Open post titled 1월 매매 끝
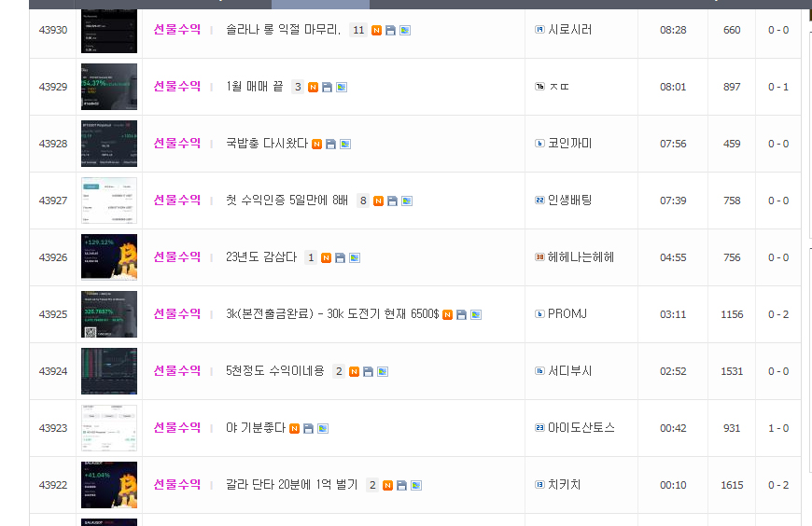Viewport: 812px width, 526px height. [x=254, y=87]
